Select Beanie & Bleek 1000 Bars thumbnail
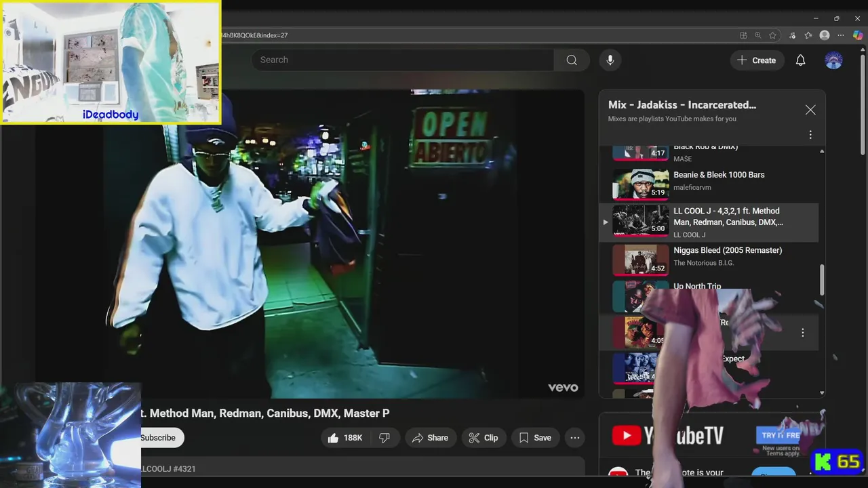Image resolution: width=868 pixels, height=488 pixels. point(641,184)
